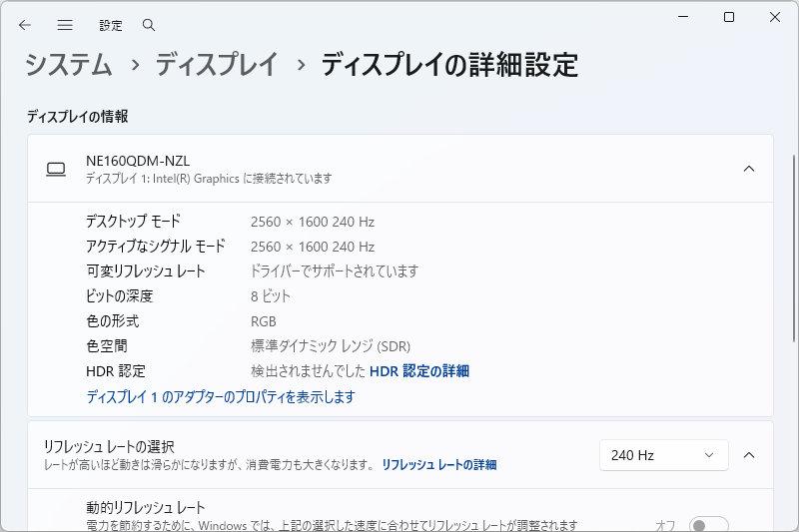Image resolution: width=799 pixels, height=532 pixels.
Task: Navigate to システム breadcrumb
Action: click(x=69, y=65)
